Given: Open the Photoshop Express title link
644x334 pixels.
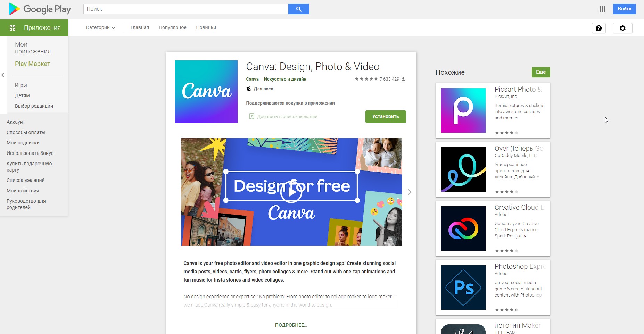Looking at the screenshot, I should 520,266.
